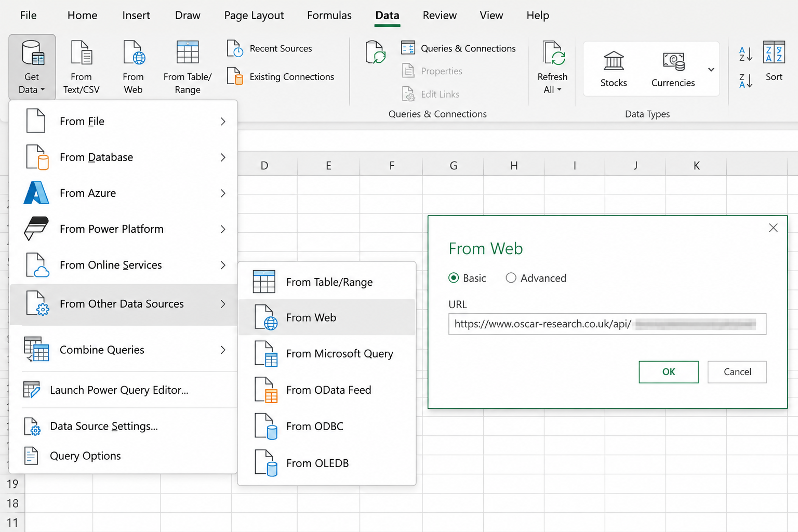Sort A to Z ascending
Image resolution: width=798 pixels, height=532 pixels.
click(x=746, y=54)
